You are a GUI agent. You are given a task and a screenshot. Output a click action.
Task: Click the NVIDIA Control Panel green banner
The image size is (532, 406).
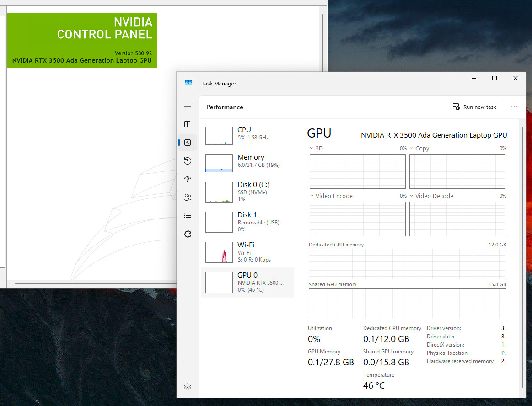[82, 41]
